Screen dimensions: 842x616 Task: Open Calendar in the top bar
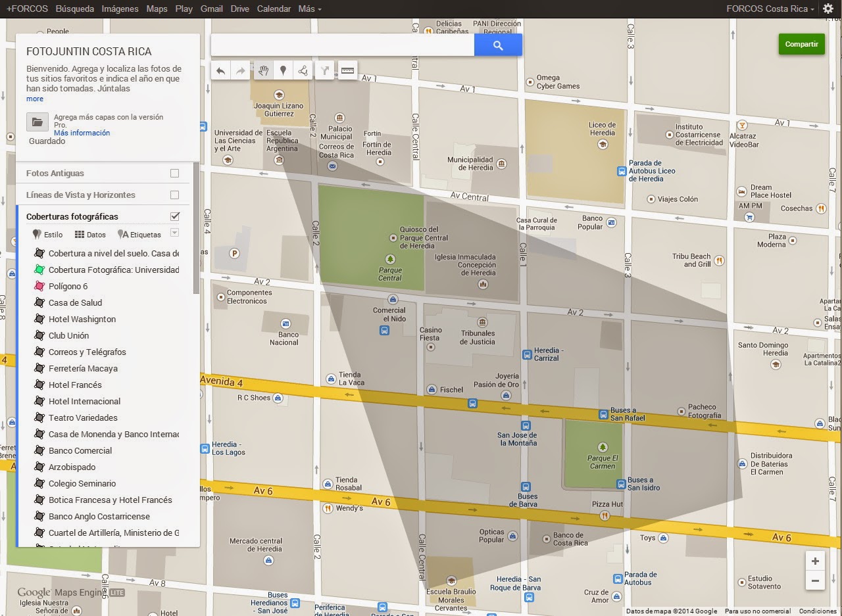[x=274, y=9]
